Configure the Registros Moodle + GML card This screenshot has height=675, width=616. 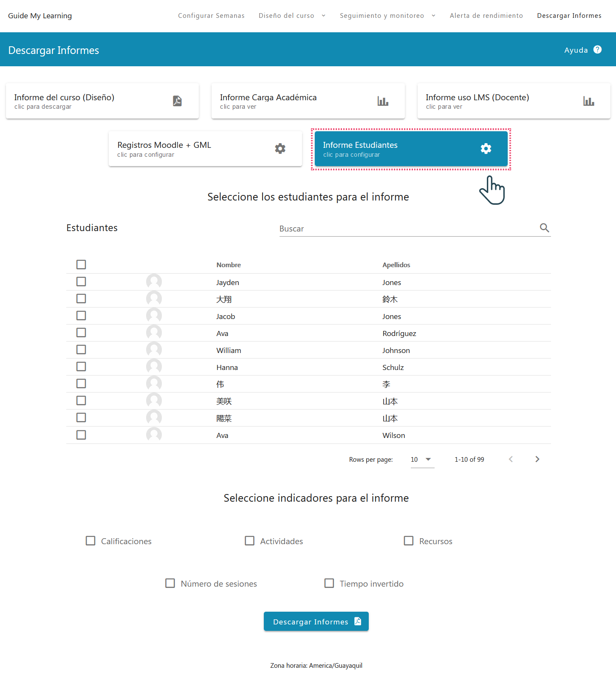tap(205, 149)
